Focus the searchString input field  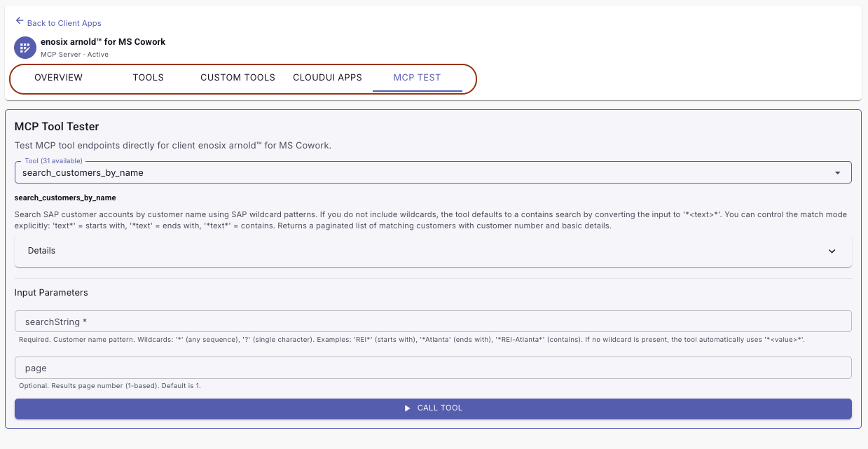coord(433,322)
